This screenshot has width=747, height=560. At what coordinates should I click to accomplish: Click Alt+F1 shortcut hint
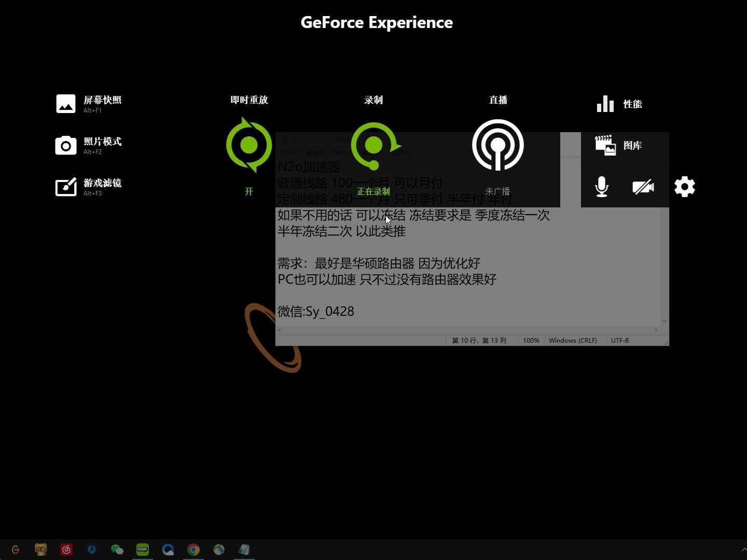pos(92,110)
